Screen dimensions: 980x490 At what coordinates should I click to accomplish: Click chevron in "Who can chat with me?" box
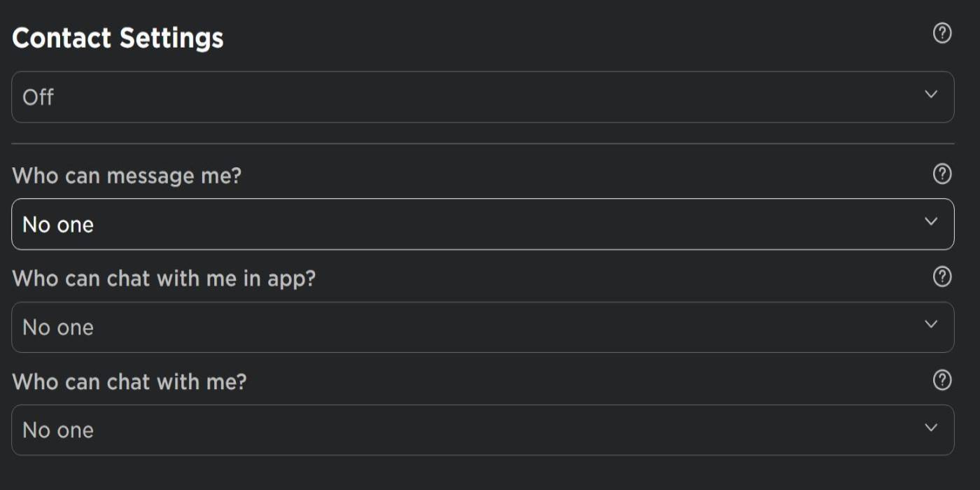click(x=930, y=427)
